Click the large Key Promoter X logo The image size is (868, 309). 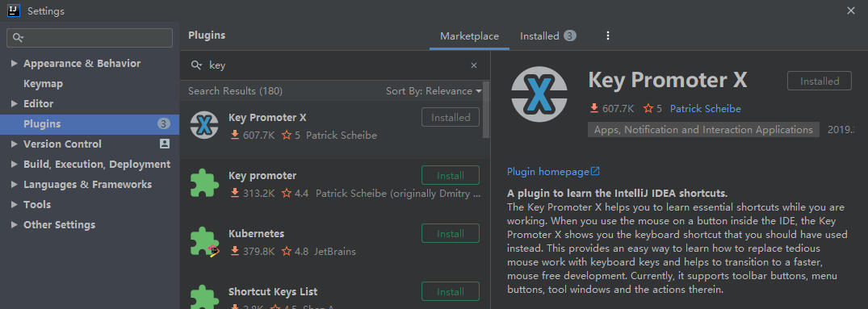point(539,93)
